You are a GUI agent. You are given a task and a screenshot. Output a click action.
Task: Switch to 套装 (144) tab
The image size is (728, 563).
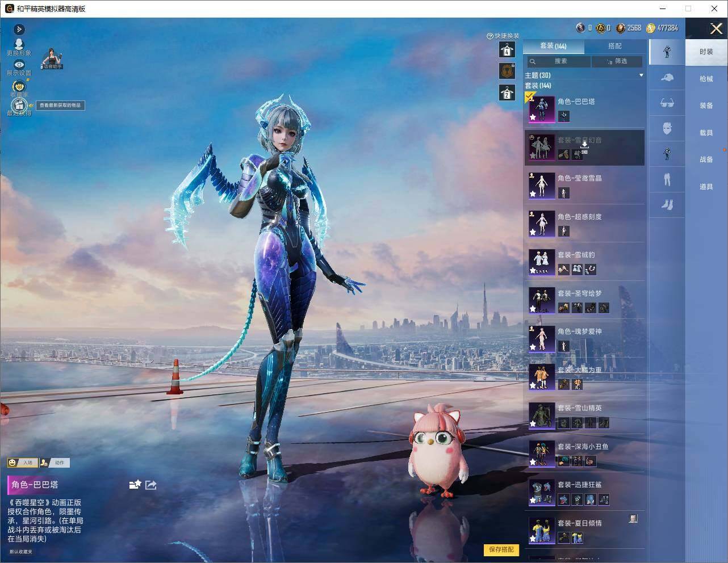(553, 46)
